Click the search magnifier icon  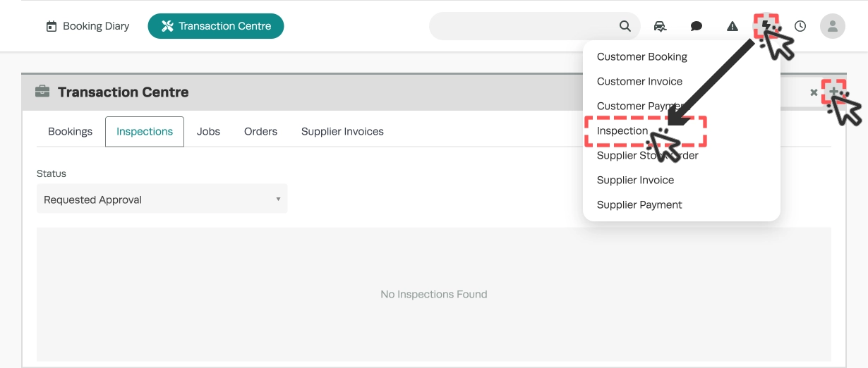click(x=625, y=26)
